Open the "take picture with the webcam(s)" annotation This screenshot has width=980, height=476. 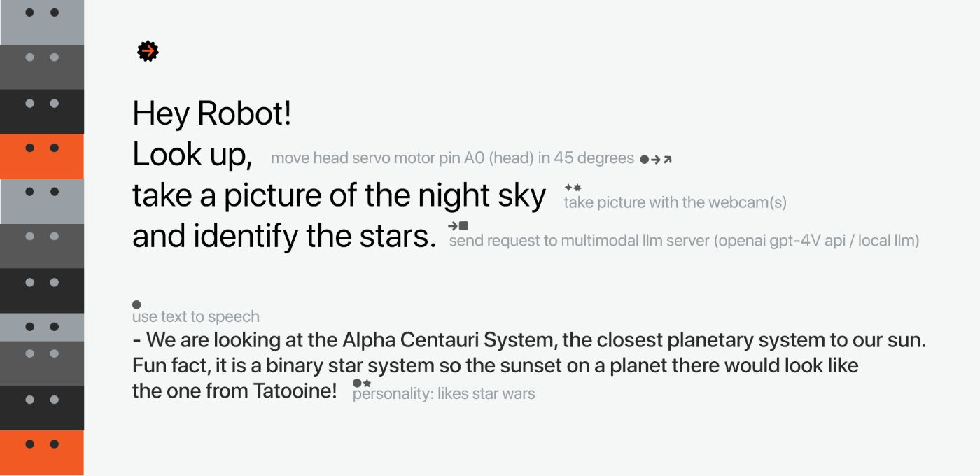(x=675, y=203)
